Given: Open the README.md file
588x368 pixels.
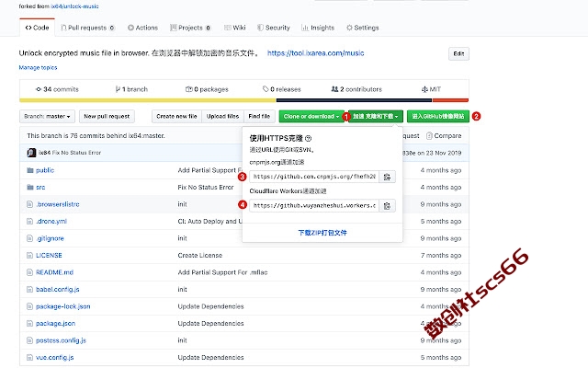Looking at the screenshot, I should pos(55,272).
